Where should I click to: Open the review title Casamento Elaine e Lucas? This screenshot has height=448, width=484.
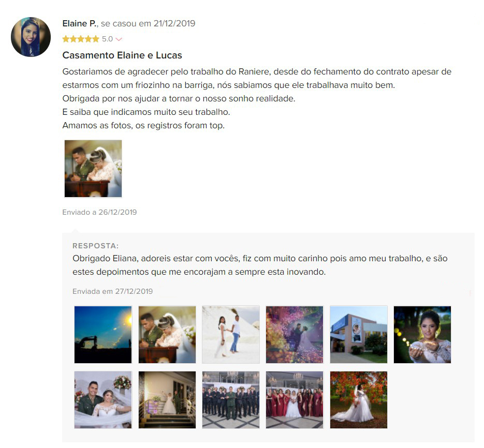point(122,55)
